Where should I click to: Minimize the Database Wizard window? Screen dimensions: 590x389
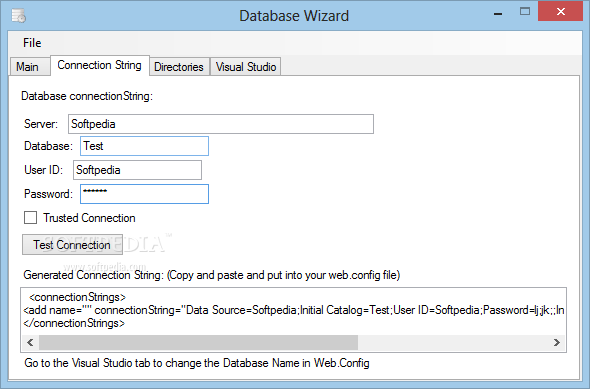coord(498,14)
